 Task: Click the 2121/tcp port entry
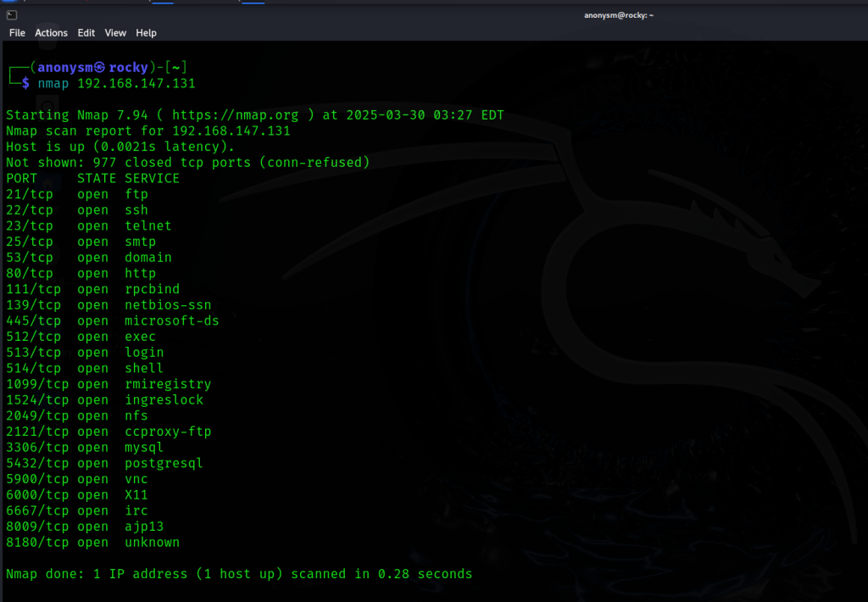37,432
